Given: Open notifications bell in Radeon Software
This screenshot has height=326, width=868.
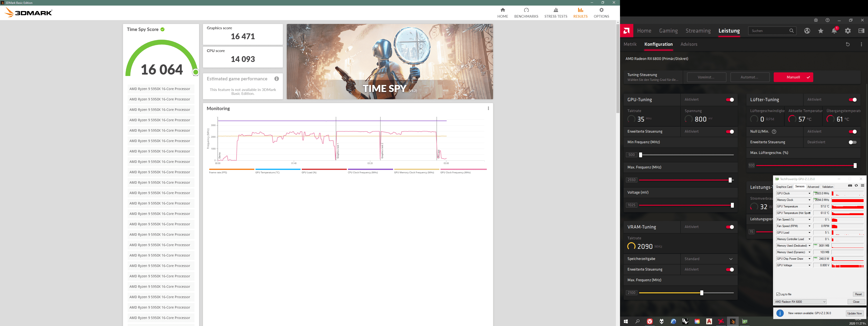Looking at the screenshot, I should (x=834, y=31).
